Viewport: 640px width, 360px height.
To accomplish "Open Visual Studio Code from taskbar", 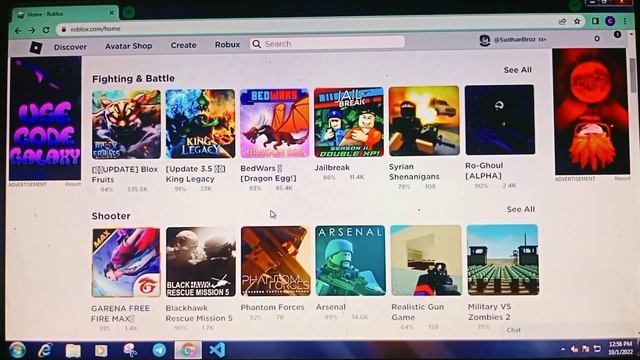I will 217,350.
